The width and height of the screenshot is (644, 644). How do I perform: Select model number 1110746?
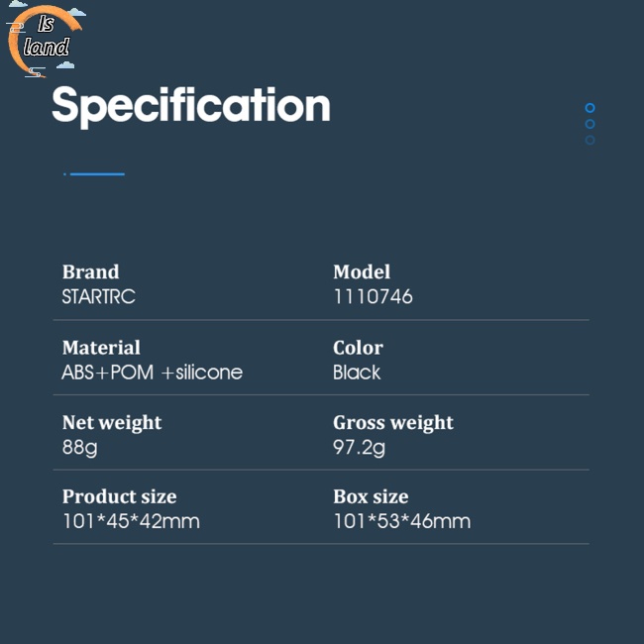pos(373,296)
